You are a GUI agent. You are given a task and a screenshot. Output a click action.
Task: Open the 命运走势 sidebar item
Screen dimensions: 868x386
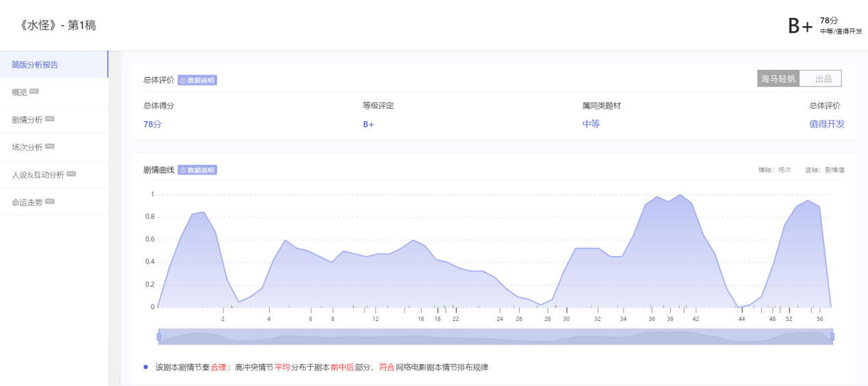click(53, 202)
